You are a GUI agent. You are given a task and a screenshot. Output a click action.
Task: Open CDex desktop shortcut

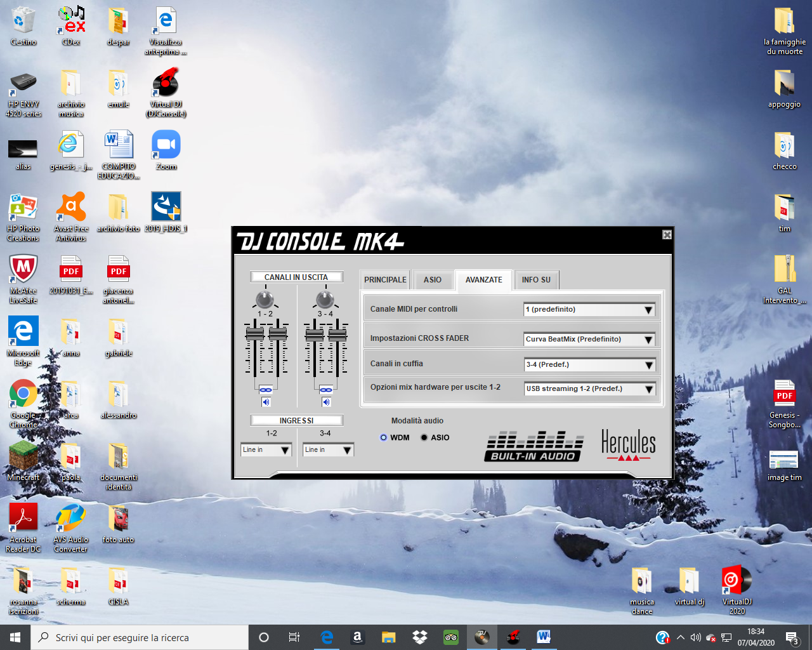(71, 27)
